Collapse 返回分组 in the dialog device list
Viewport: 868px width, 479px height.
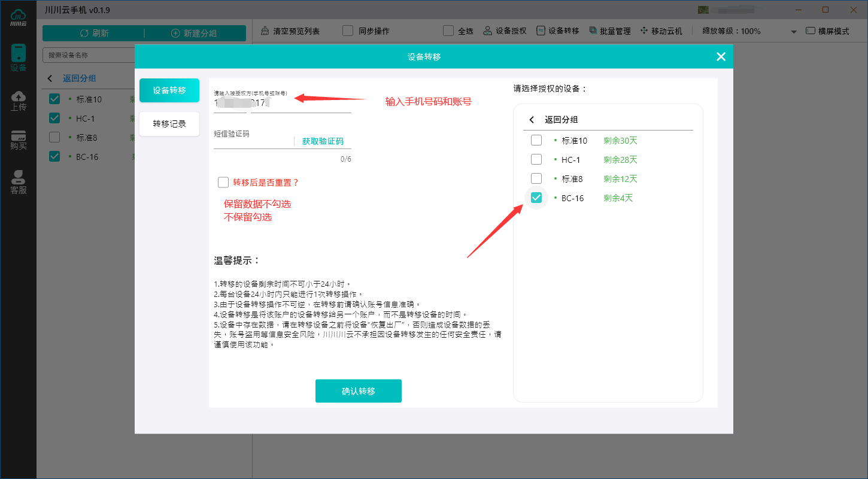pos(551,119)
